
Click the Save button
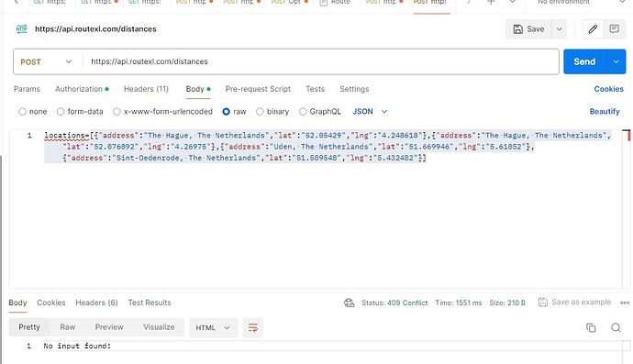coord(528,29)
